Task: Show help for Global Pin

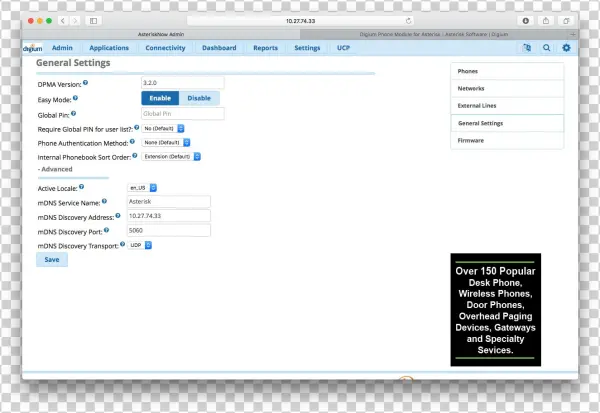Action: [73, 113]
